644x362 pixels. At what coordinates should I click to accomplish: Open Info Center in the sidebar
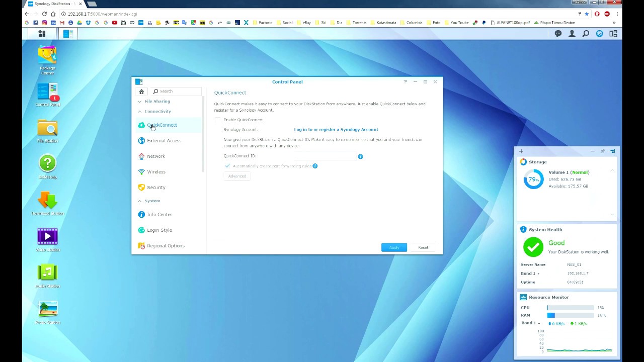(169, 215)
